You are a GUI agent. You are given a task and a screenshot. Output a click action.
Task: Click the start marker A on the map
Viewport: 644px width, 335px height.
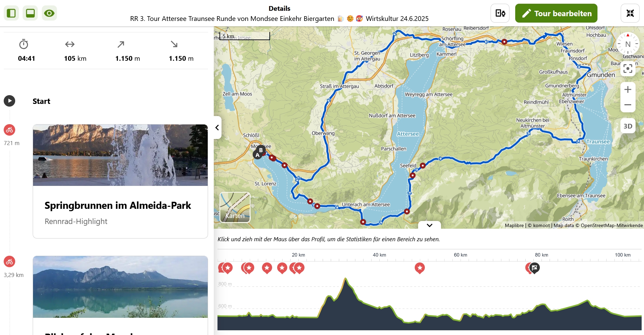pyautogui.click(x=257, y=155)
